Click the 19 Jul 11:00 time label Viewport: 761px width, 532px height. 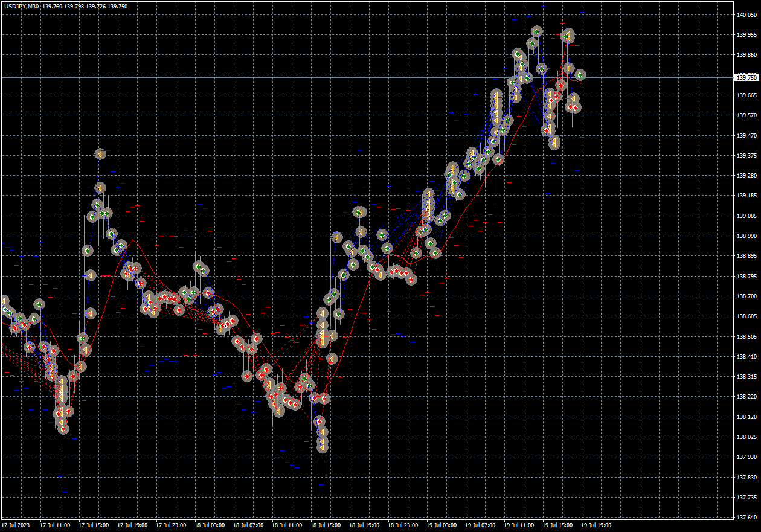[x=519, y=525]
